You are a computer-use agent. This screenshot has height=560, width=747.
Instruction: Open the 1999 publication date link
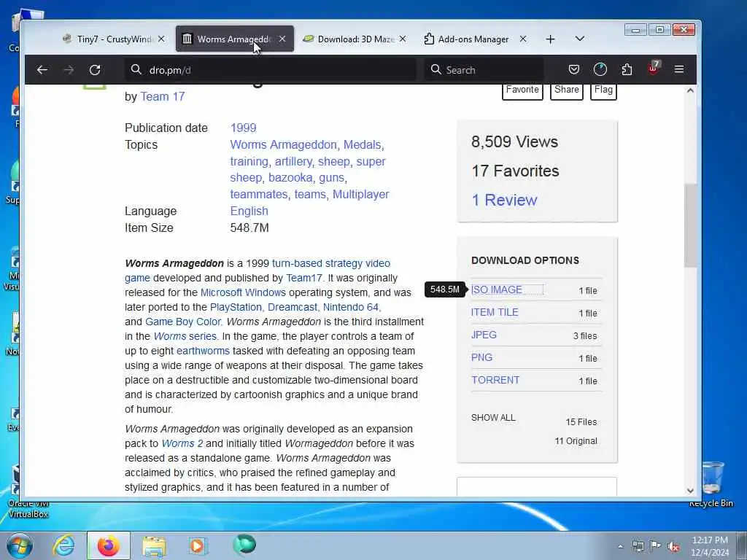point(244,128)
